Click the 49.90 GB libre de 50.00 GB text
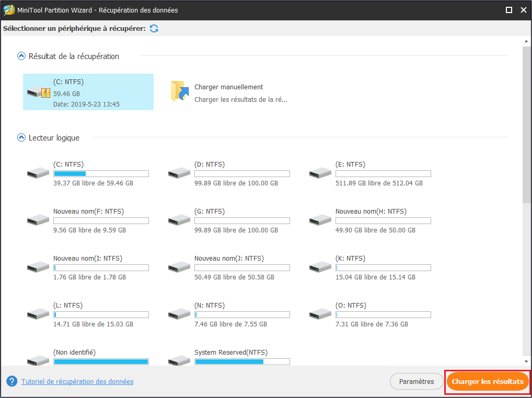 tap(375, 230)
